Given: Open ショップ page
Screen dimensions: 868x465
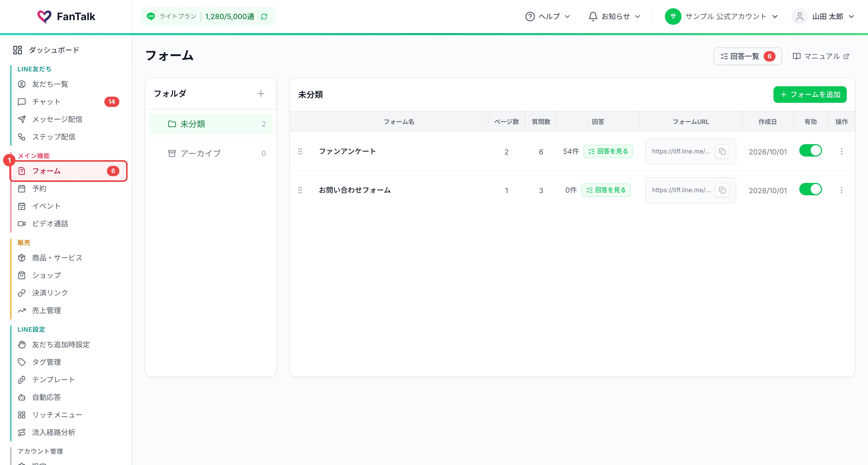Looking at the screenshot, I should click(x=69, y=275).
